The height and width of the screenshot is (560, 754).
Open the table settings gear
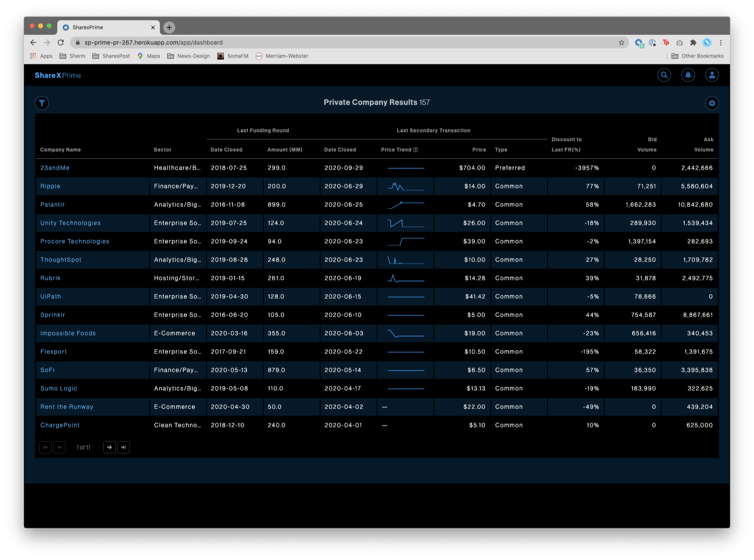(712, 103)
